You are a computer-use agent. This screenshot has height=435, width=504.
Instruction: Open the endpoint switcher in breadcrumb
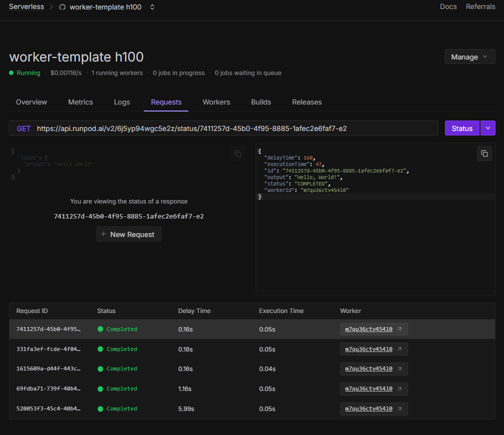click(x=152, y=7)
